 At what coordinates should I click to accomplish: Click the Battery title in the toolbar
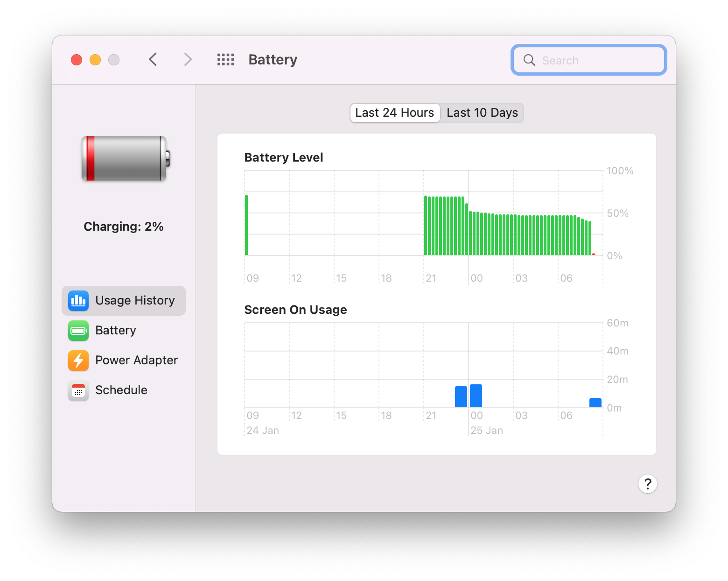click(x=273, y=59)
